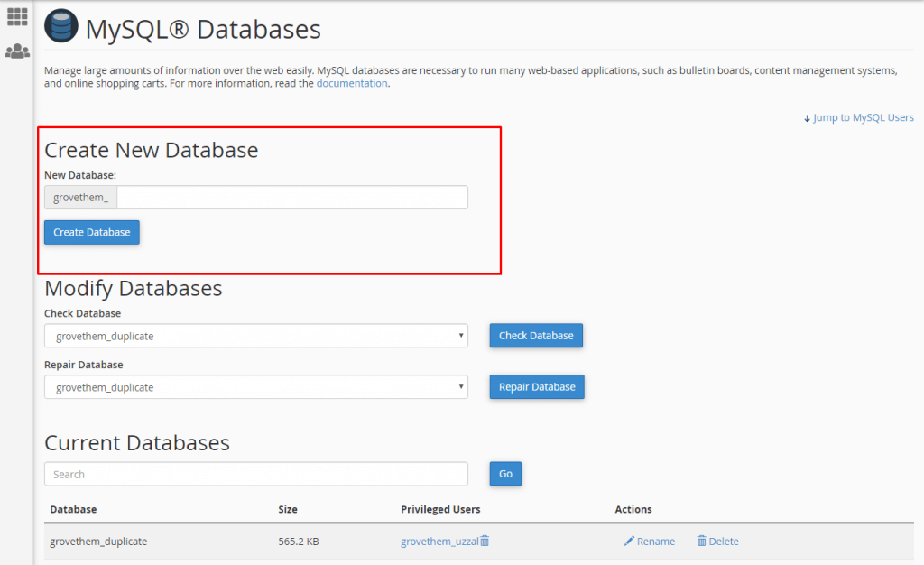This screenshot has width=924, height=565.
Task: Click the Create New Database heading
Action: click(152, 150)
